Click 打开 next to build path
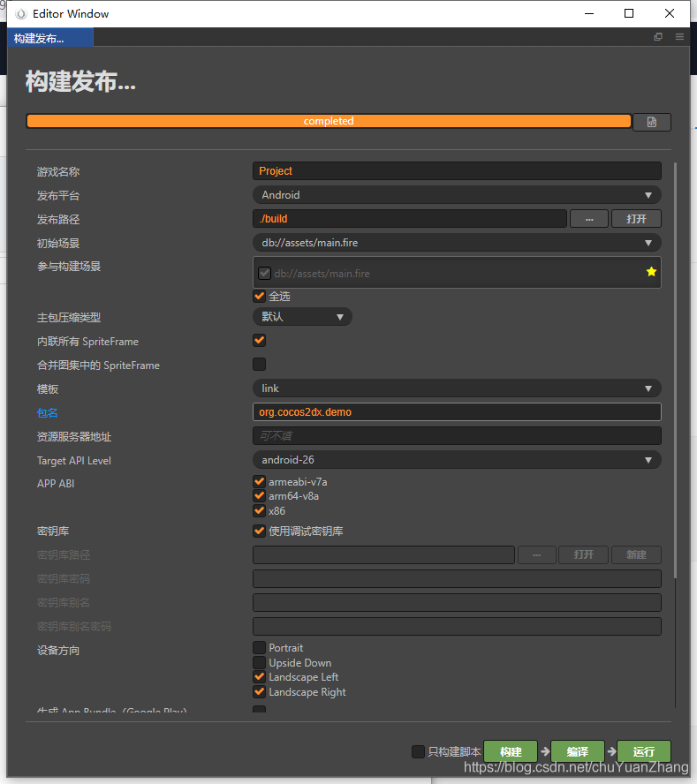This screenshot has width=697, height=784. click(636, 218)
